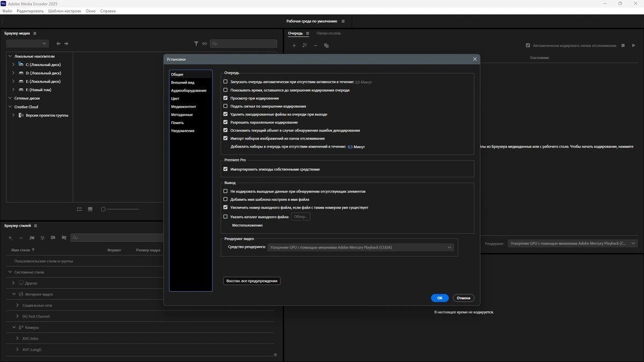Uncheck 'Удалить закодированные файлы из очереди'
Image resolution: width=644 pixels, height=362 pixels.
[225, 114]
